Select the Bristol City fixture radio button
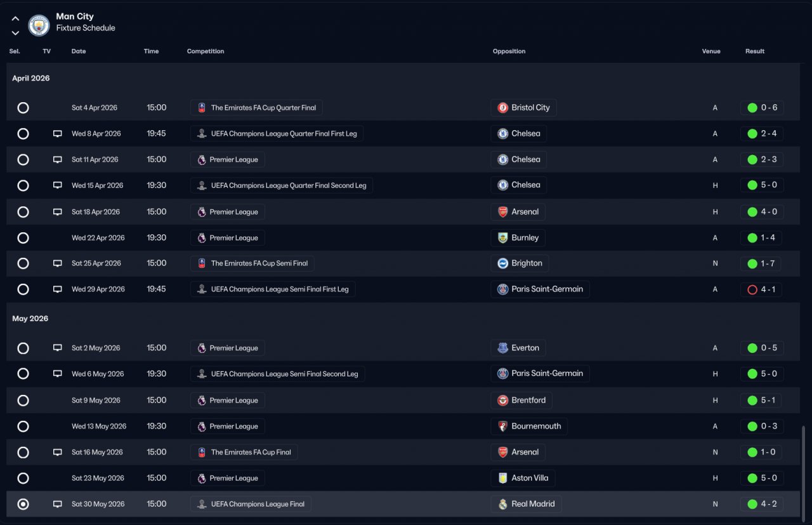This screenshot has height=525, width=812. pos(23,108)
